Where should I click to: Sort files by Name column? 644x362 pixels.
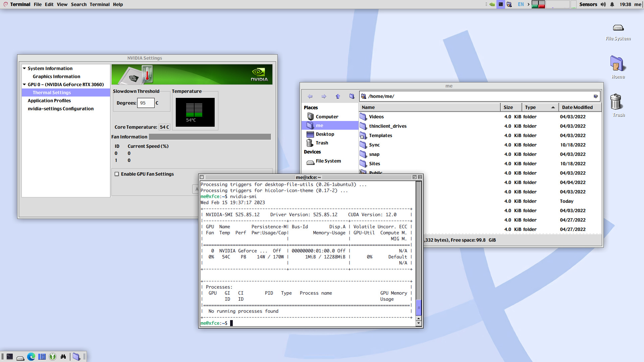pos(430,107)
